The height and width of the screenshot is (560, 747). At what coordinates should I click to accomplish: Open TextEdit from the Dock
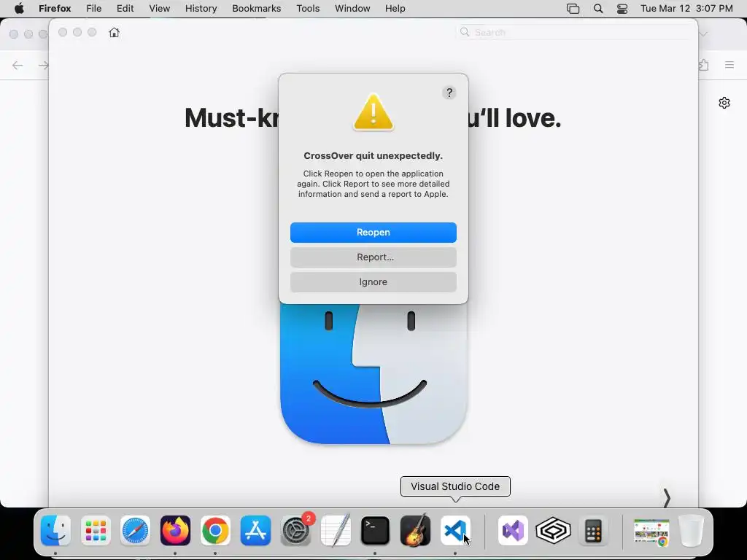336,531
